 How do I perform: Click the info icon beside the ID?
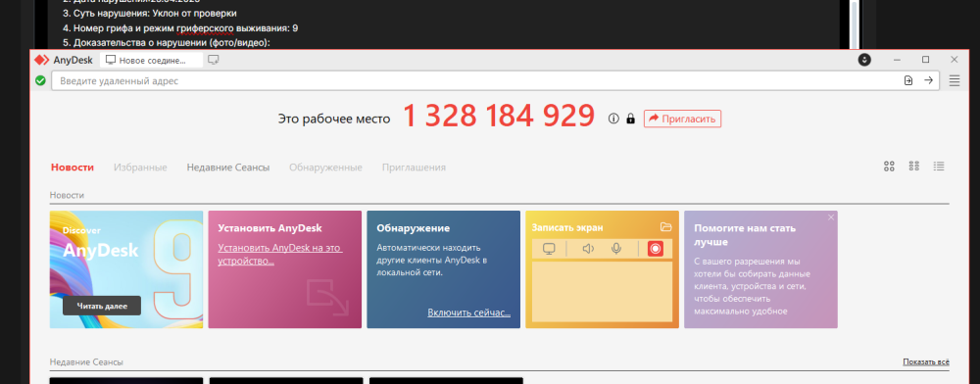(x=613, y=119)
